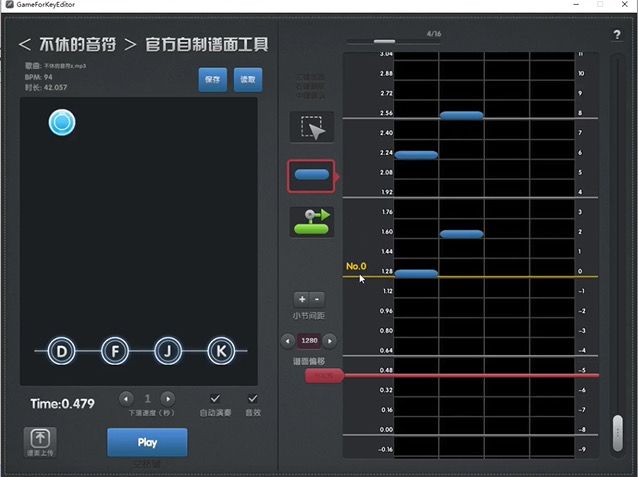Click the chart upload icon
The height and width of the screenshot is (477, 638).
pyautogui.click(x=40, y=442)
